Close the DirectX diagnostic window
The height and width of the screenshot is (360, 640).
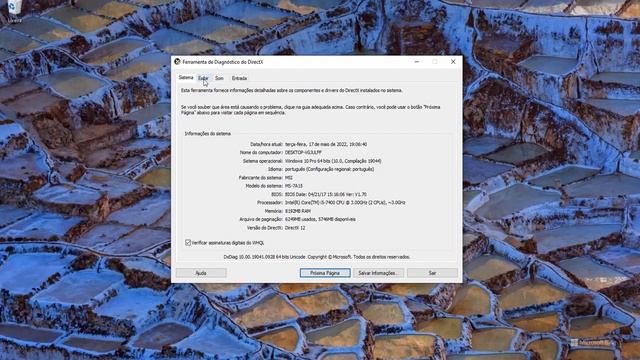coord(453,62)
